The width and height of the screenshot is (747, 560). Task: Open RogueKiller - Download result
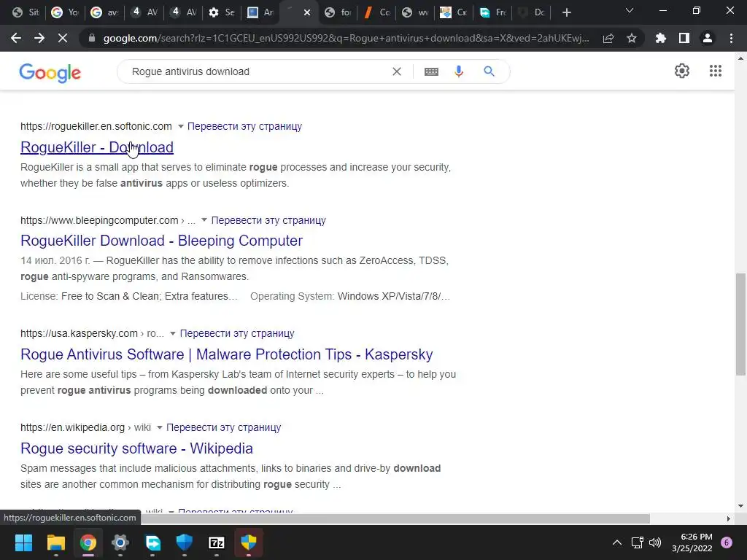[97, 147]
